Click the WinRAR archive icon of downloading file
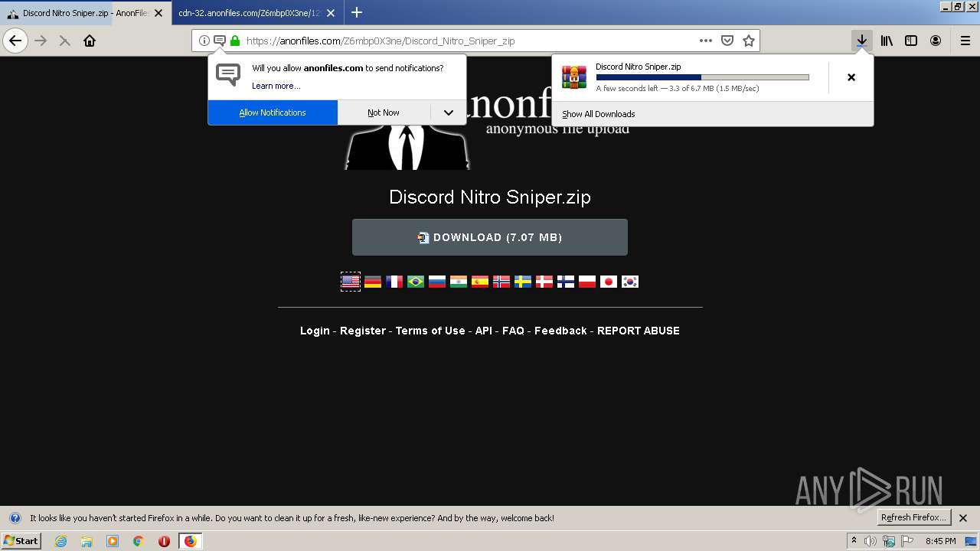This screenshot has width=980, height=551. [574, 77]
